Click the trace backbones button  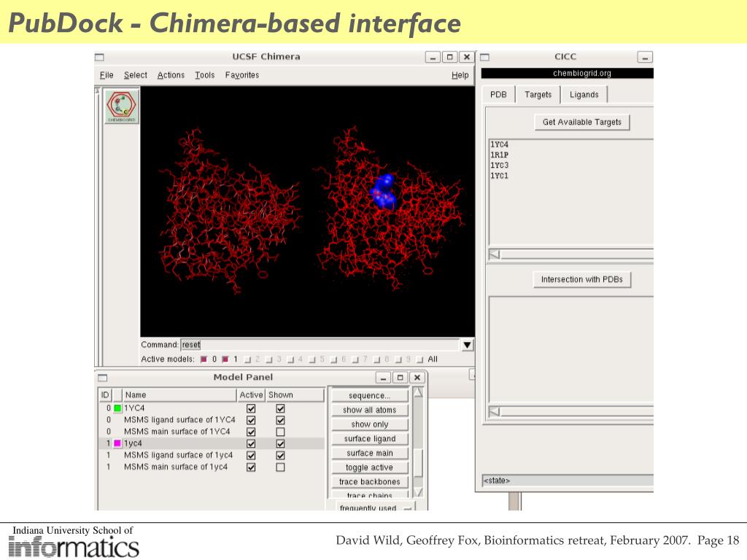click(370, 481)
